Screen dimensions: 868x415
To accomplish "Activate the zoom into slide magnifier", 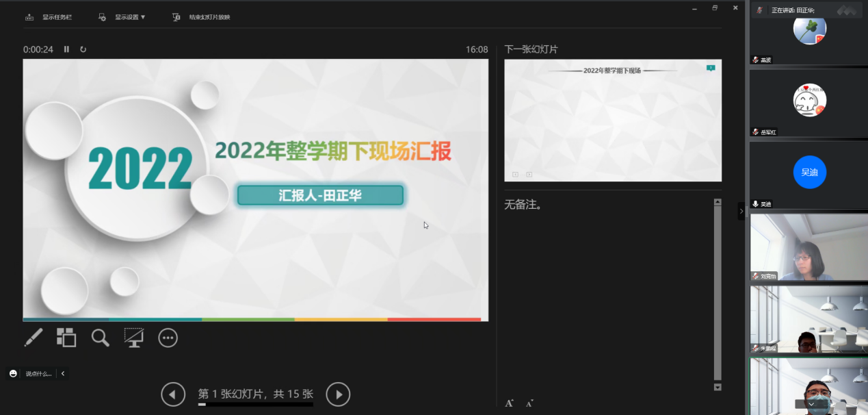I will pos(101,337).
